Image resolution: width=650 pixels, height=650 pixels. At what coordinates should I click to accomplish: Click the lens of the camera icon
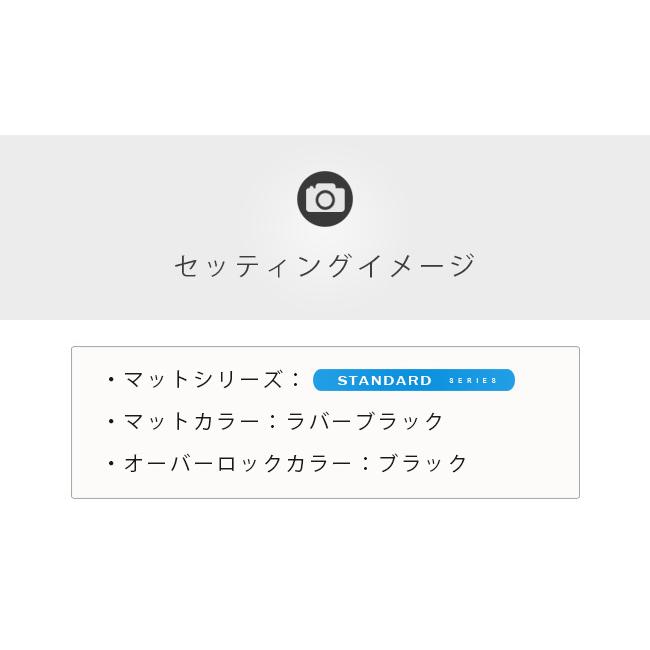coord(325,201)
